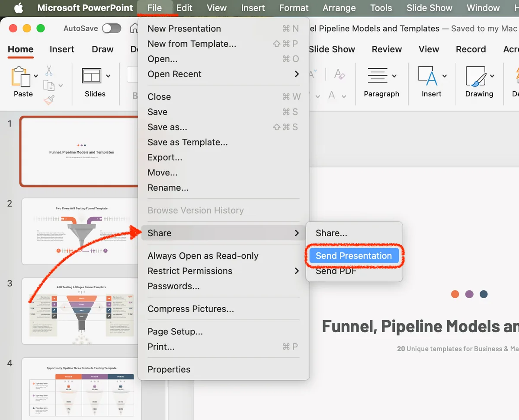
Task: Expand the Slides dropdown arrow
Action: tap(108, 76)
